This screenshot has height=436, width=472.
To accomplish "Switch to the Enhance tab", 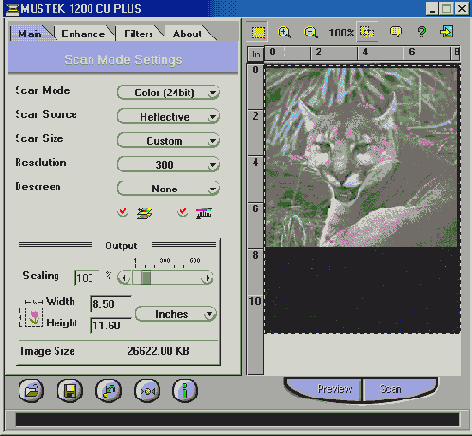I will click(x=83, y=33).
